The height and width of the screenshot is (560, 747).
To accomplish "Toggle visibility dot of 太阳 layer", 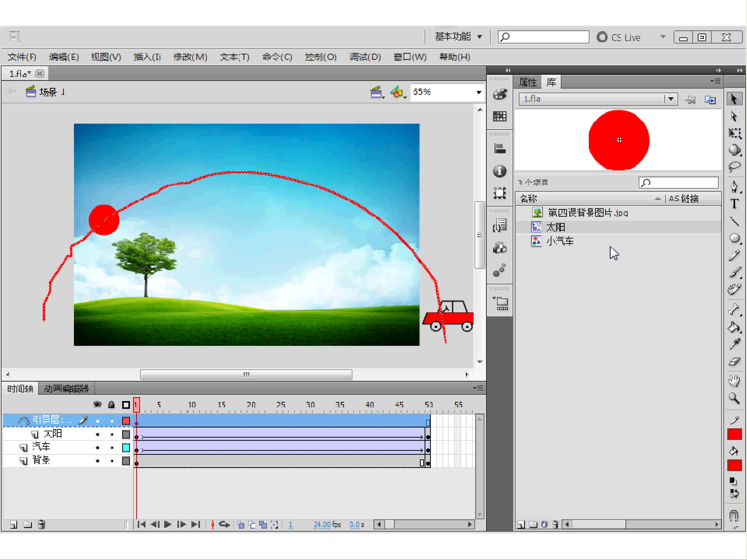I will (98, 435).
